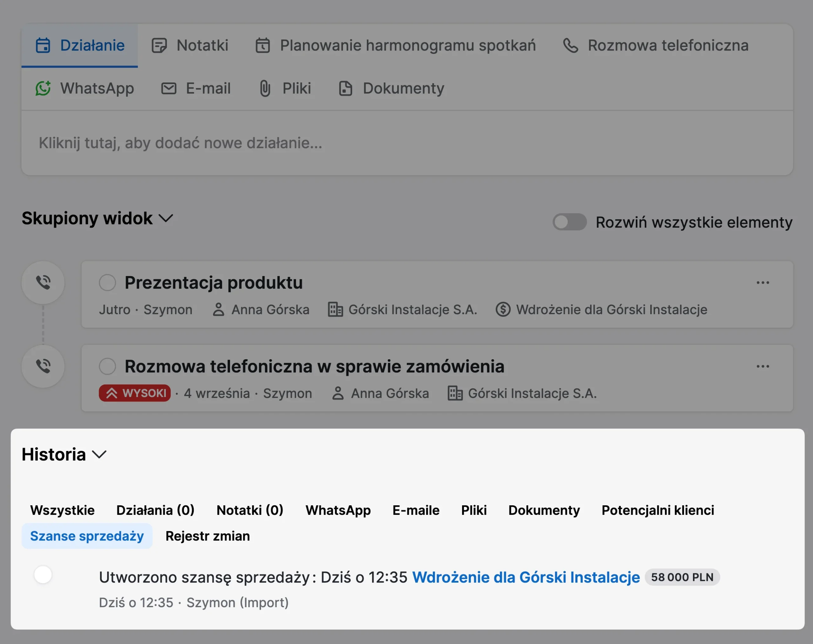The image size is (813, 644).
Task: Open the more-options menu for Prezentacja produktu
Action: pyautogui.click(x=763, y=282)
